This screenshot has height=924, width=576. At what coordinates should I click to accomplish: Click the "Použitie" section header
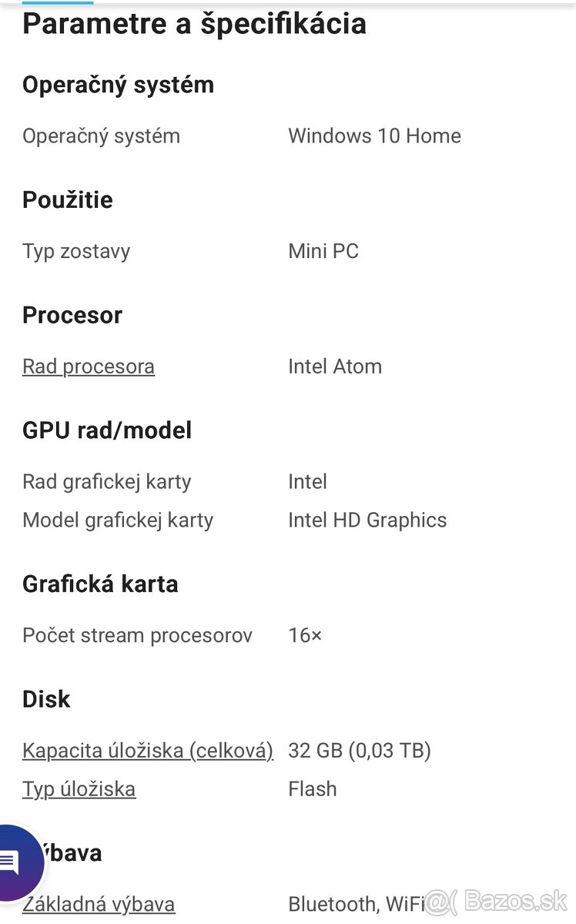[x=67, y=200]
